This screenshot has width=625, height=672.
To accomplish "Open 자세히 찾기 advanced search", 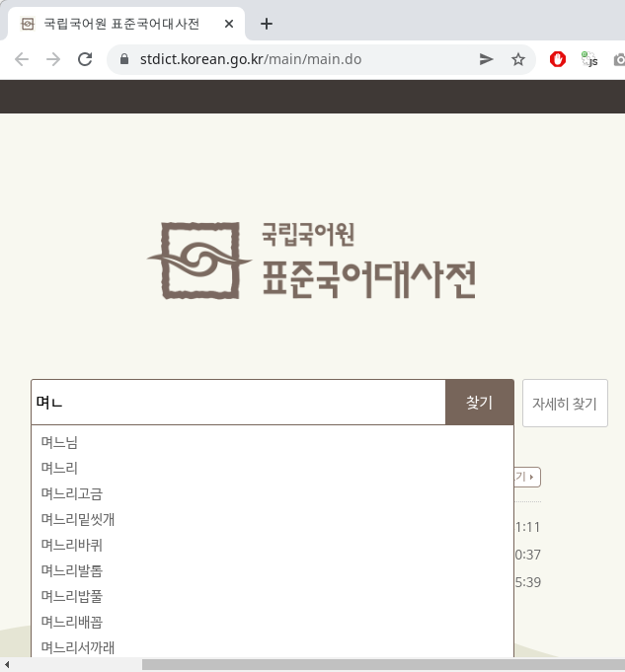I will (x=565, y=403).
